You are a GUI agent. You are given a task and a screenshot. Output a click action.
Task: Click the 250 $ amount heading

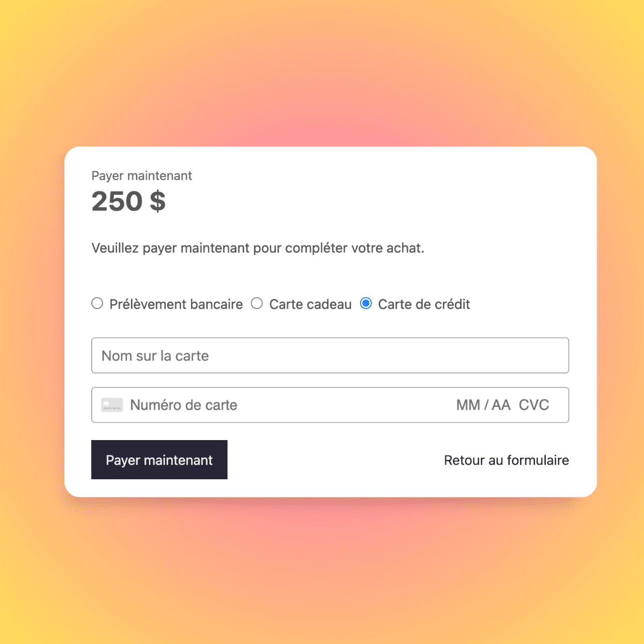click(x=128, y=201)
